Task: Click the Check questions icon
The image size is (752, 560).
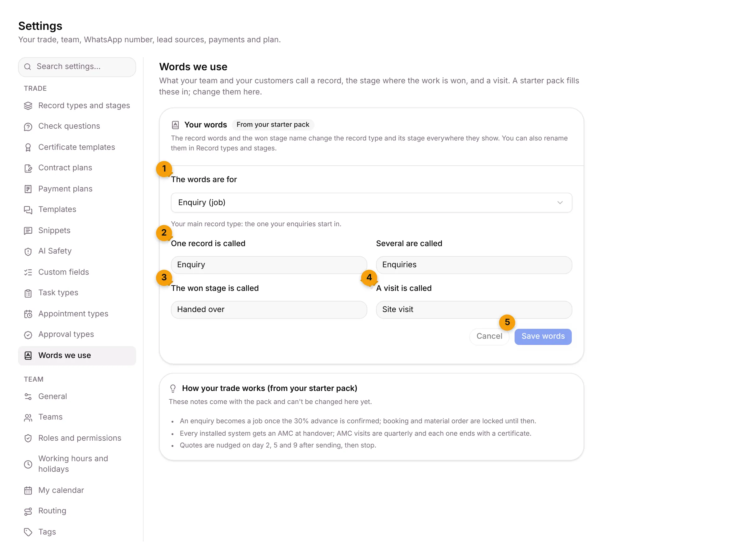Action: 28,126
